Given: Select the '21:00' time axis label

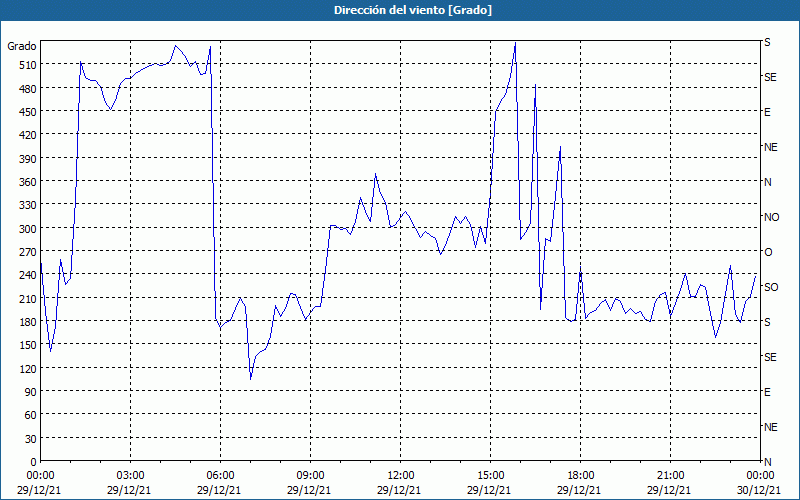Looking at the screenshot, I should click(x=670, y=476).
